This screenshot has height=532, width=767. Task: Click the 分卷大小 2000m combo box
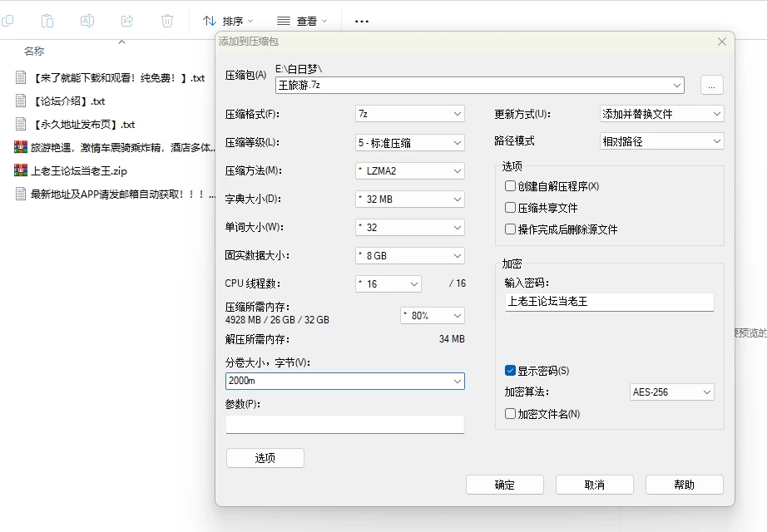coord(345,381)
